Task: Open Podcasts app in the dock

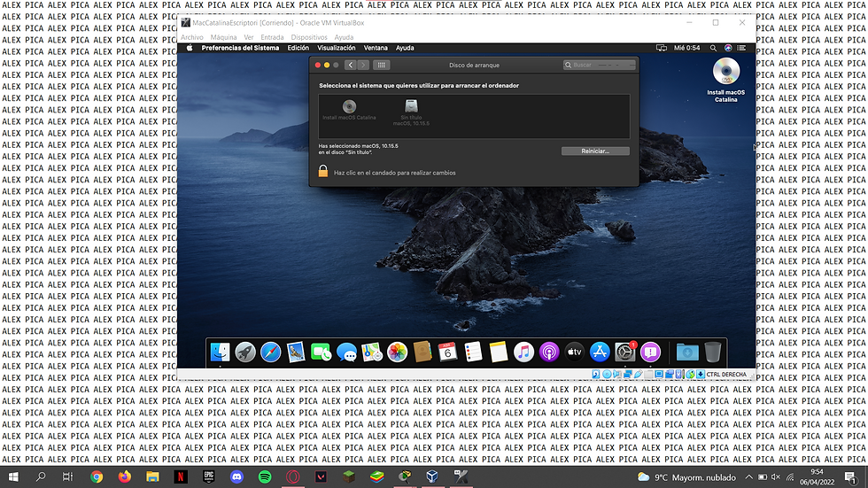Action: click(549, 352)
